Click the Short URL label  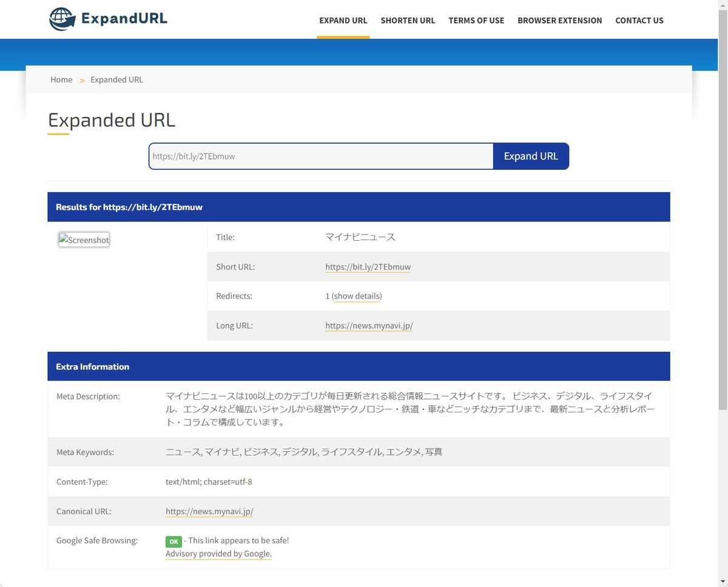tap(235, 267)
